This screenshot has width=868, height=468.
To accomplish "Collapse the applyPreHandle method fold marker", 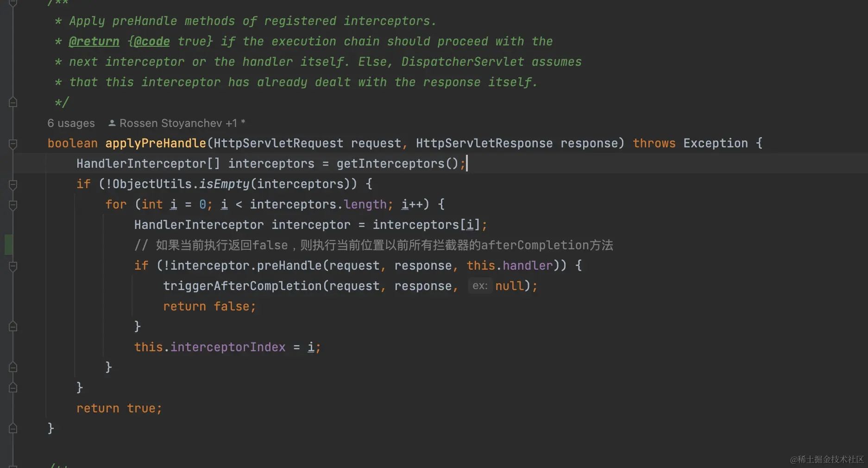I will (x=13, y=144).
